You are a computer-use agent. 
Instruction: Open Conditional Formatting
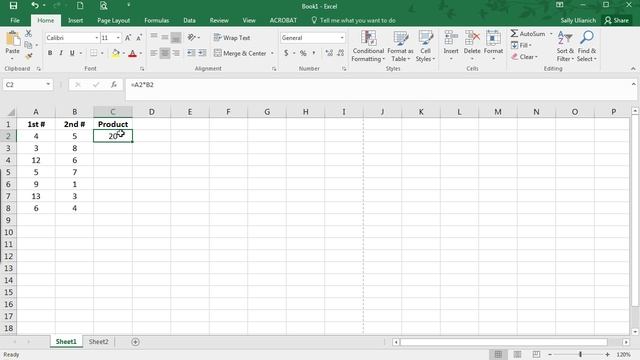click(x=368, y=46)
